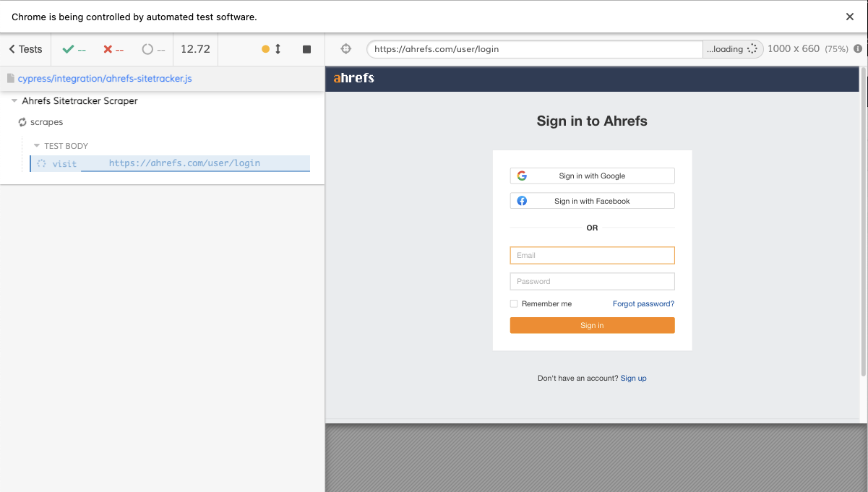Collapse the Ahrefs Sitetracker Scraper suite
This screenshot has width=868, height=492.
click(x=14, y=101)
